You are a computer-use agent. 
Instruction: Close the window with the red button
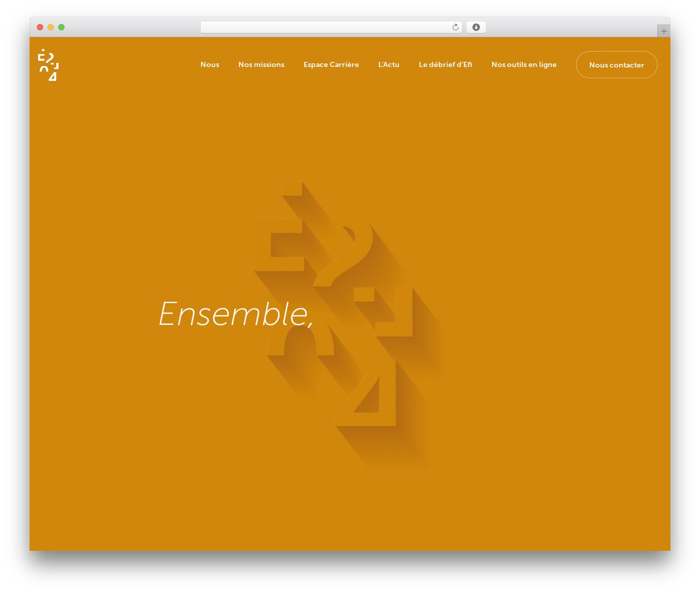[x=40, y=27]
